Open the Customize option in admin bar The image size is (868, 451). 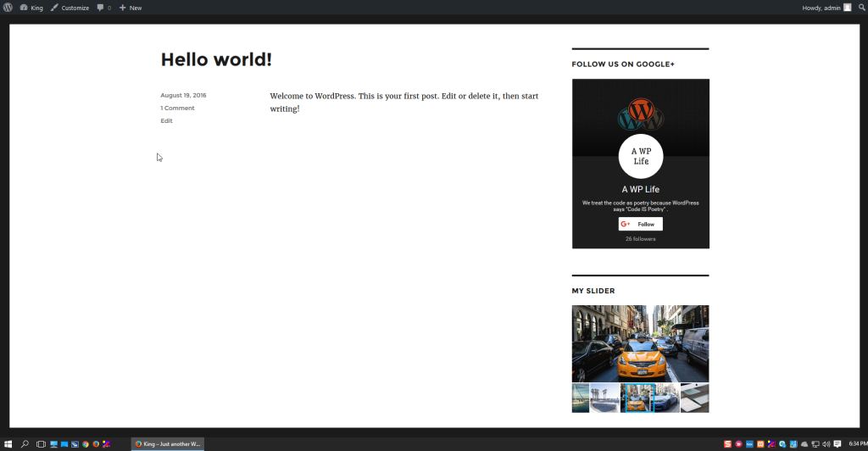70,8
